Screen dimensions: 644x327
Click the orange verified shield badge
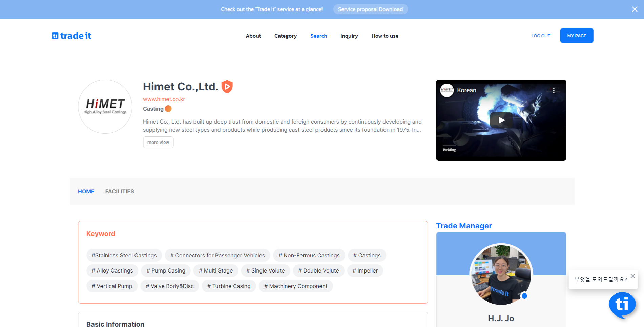coord(227,87)
